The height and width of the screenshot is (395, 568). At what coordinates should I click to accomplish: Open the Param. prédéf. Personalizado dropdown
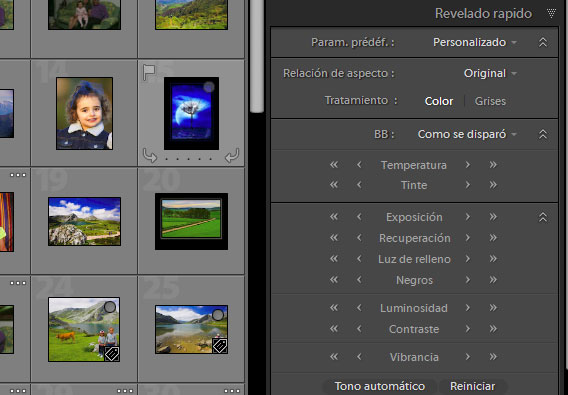tap(475, 42)
